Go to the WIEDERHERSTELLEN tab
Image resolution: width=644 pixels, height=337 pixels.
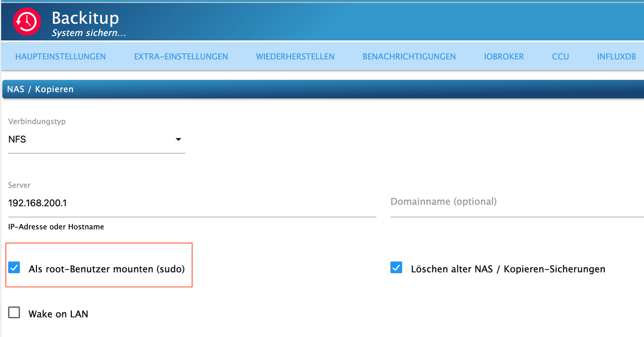(x=295, y=56)
